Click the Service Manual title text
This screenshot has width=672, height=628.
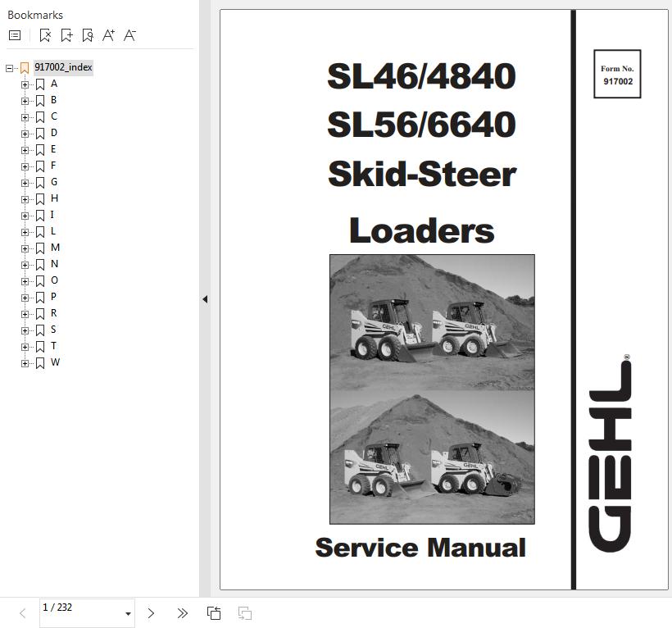(x=420, y=548)
